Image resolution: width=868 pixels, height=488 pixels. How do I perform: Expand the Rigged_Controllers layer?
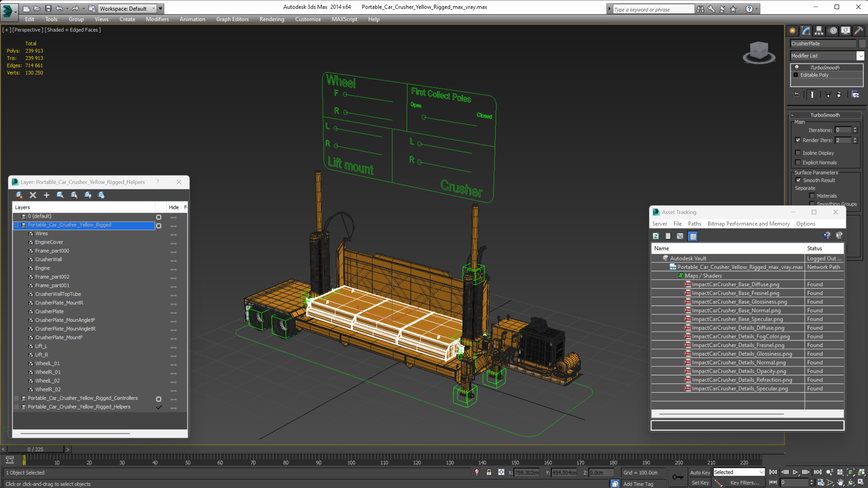pos(16,398)
